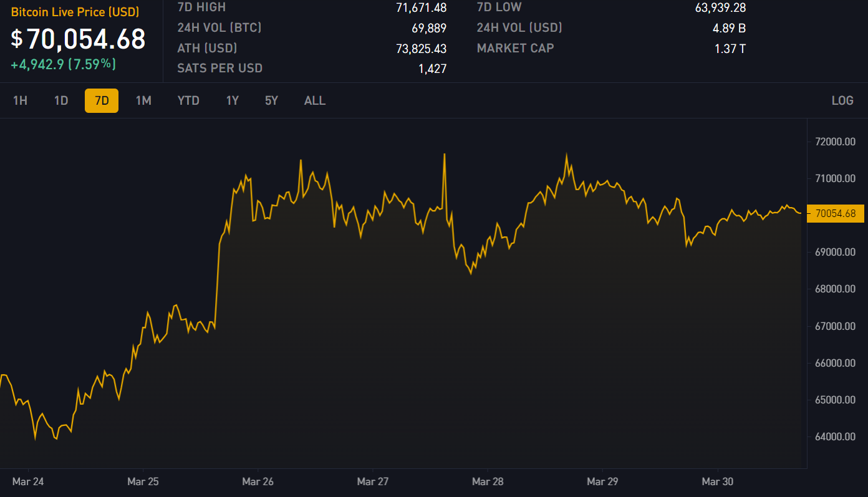868x497 pixels.
Task: Click the 68000.00 y-axis label
Action: click(834, 289)
